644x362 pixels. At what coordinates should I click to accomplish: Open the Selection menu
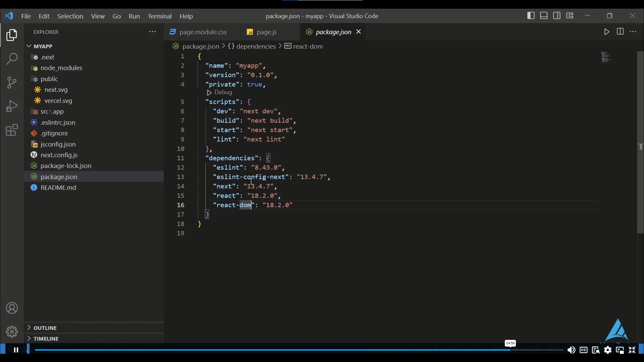[x=70, y=16]
